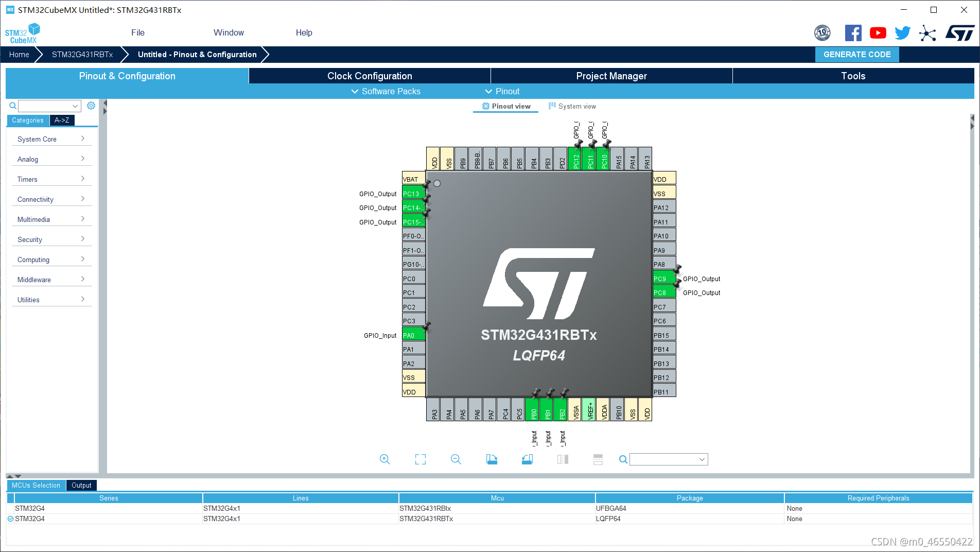Screen dimensions: 980x552
Task: Expand the Multimedia category
Action: 51,219
